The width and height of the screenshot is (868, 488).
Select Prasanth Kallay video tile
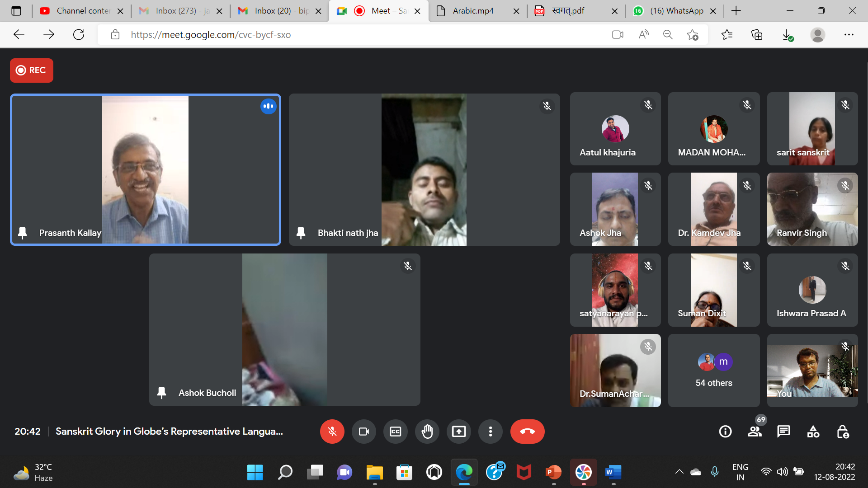point(145,169)
